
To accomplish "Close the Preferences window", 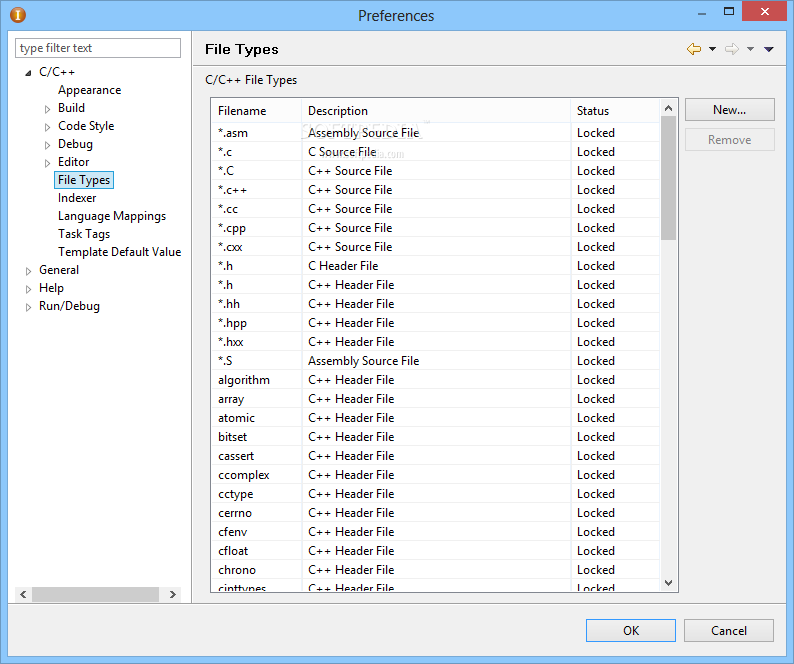I will click(765, 11).
